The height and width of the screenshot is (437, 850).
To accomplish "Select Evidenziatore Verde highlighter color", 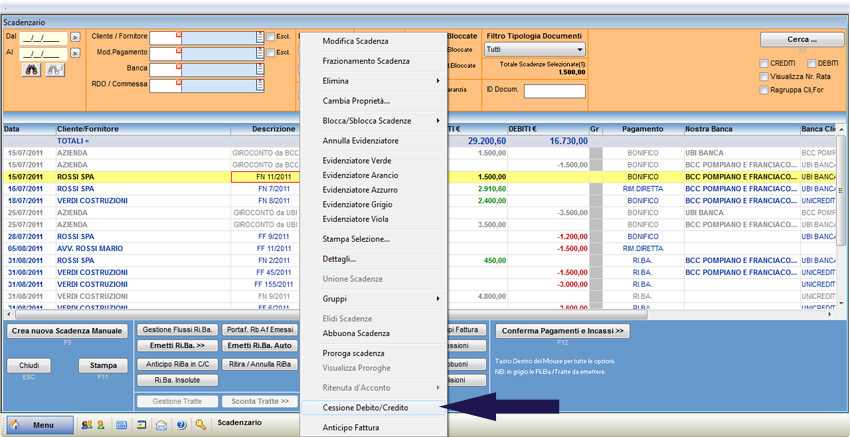I will pyautogui.click(x=357, y=160).
